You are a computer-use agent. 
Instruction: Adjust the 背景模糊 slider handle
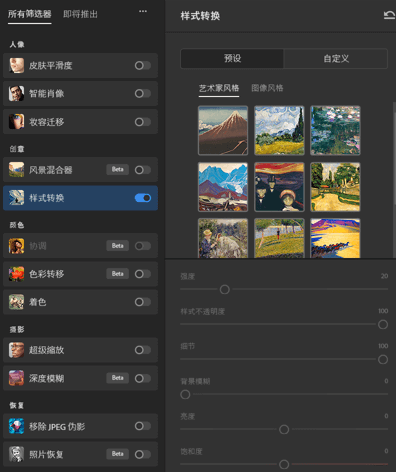(x=185, y=394)
